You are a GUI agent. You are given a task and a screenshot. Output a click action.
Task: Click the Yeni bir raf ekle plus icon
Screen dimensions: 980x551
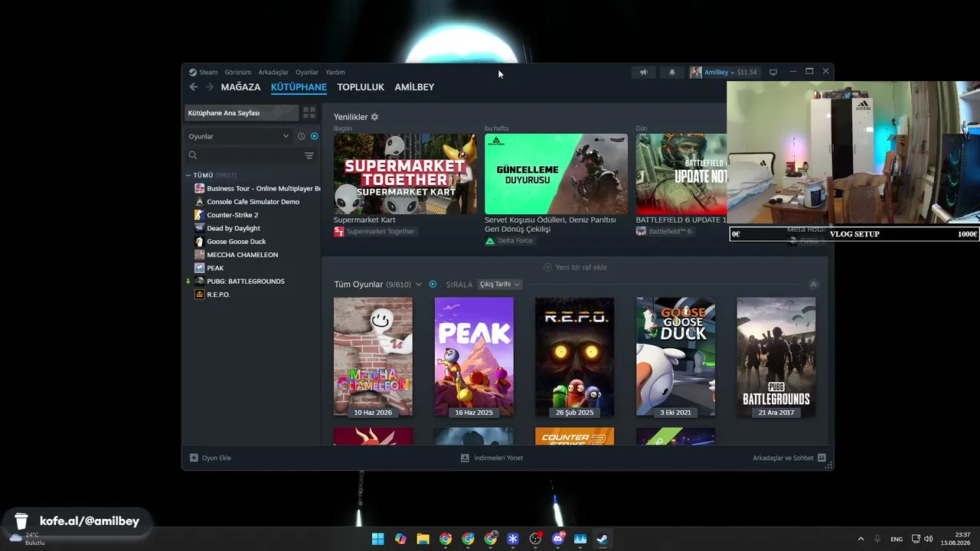(547, 267)
